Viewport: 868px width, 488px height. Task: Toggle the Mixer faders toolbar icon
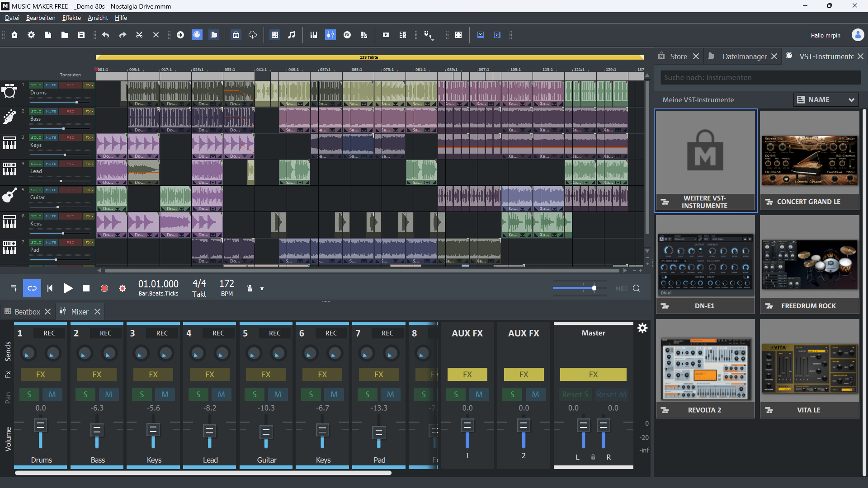pyautogui.click(x=330, y=35)
